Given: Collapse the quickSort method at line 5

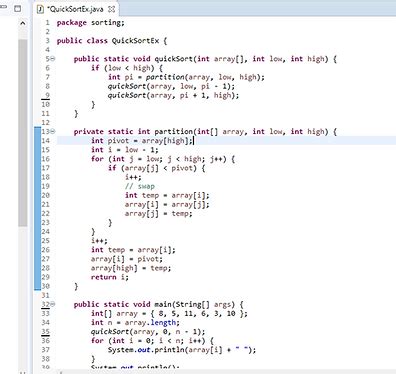Looking at the screenshot, I should (53, 59).
